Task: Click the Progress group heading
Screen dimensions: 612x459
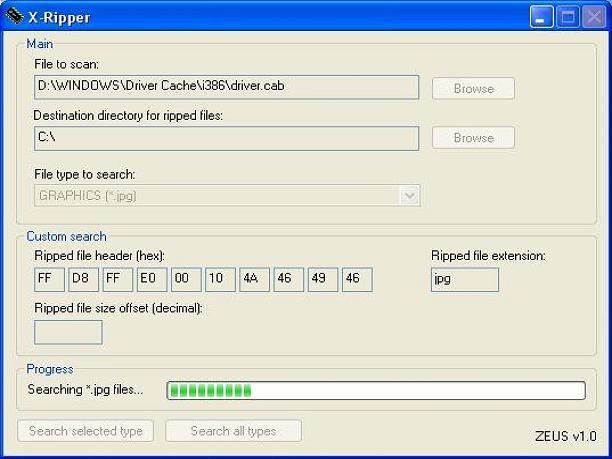Action: [x=50, y=369]
